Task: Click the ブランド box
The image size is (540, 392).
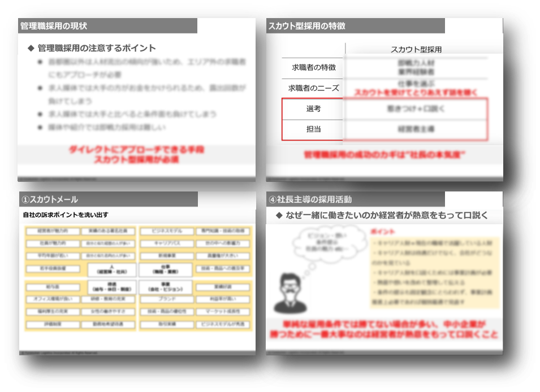Action: (x=167, y=299)
